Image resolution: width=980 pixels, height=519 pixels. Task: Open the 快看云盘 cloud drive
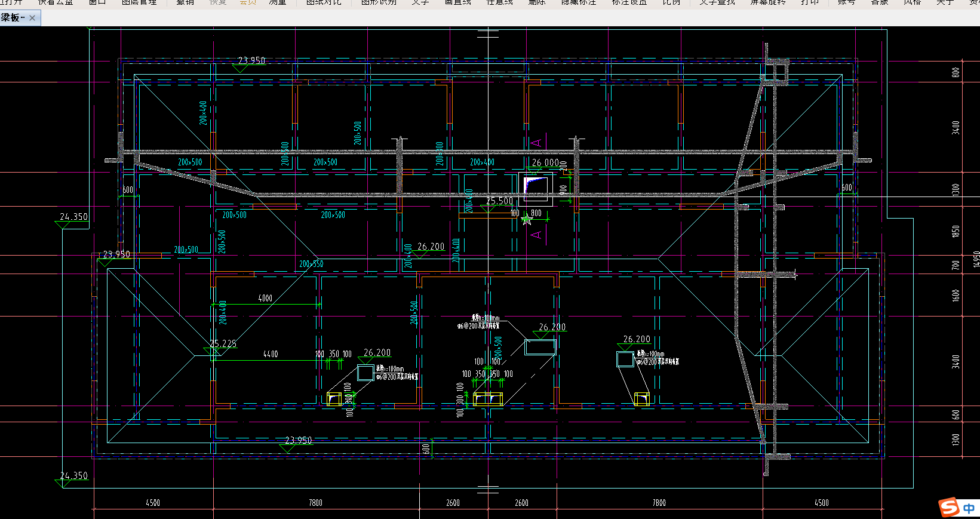click(56, 2)
